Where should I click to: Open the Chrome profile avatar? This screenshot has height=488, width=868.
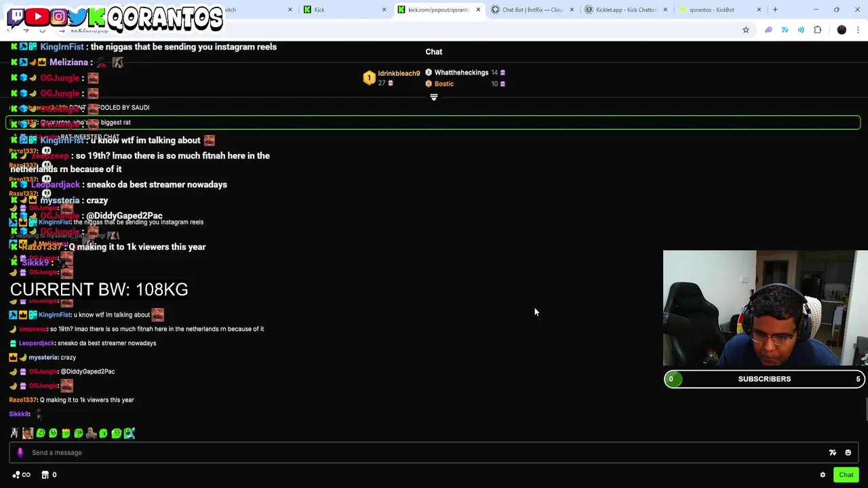(x=842, y=30)
